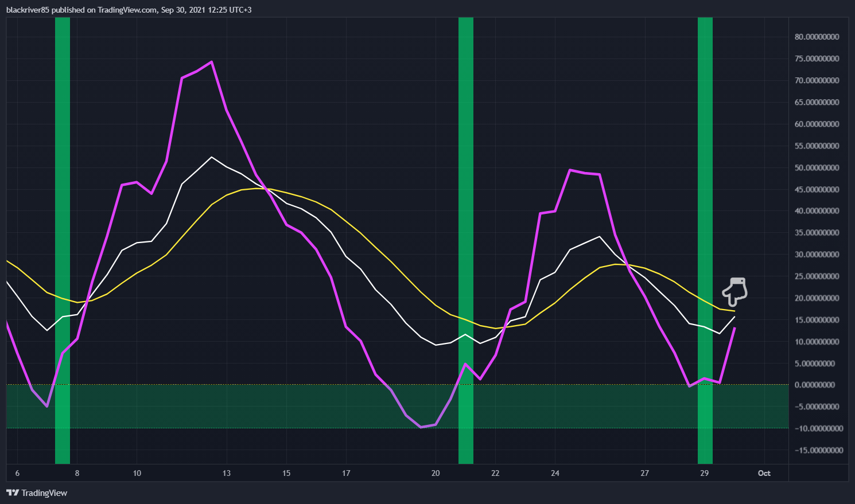The height and width of the screenshot is (504, 855).
Task: Select the 40.00000000 price axis label
Action: coord(817,210)
